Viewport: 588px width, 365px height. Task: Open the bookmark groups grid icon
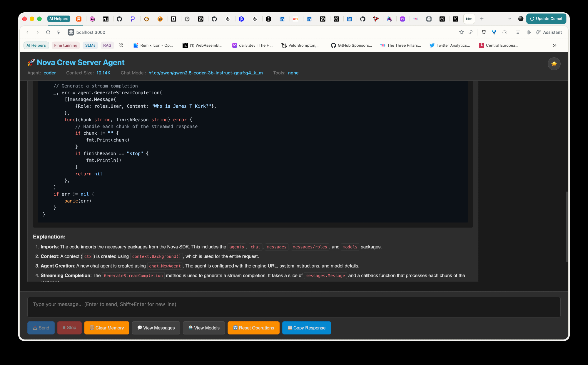pyautogui.click(x=121, y=45)
